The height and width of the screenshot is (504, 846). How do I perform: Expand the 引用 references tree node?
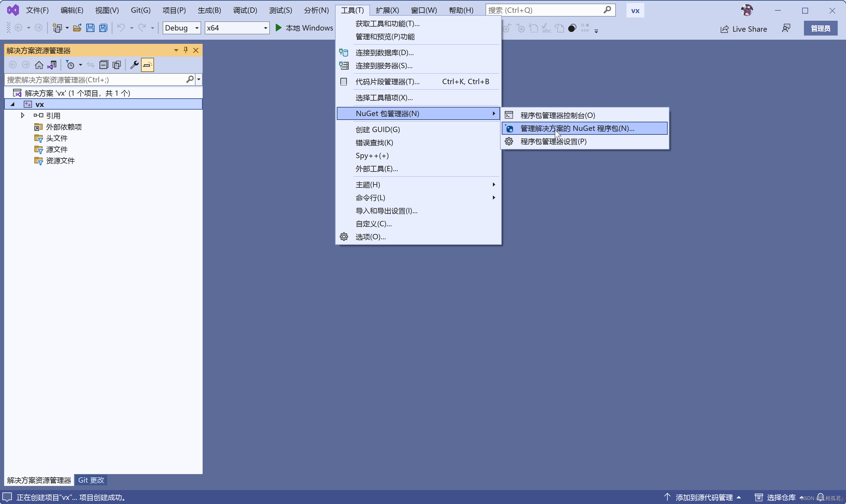pos(23,115)
